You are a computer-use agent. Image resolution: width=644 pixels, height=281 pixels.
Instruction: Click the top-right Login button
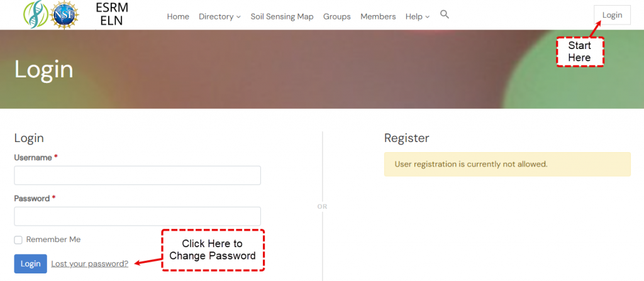pyautogui.click(x=612, y=15)
